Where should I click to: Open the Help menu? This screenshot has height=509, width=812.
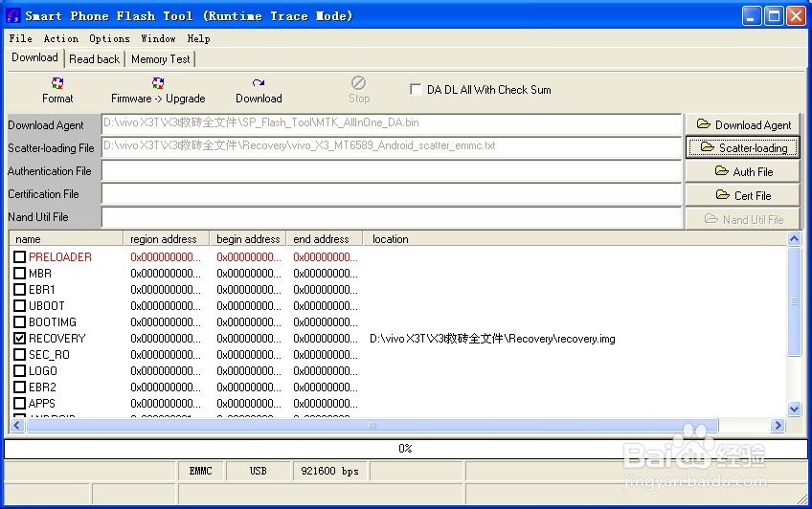(x=198, y=38)
